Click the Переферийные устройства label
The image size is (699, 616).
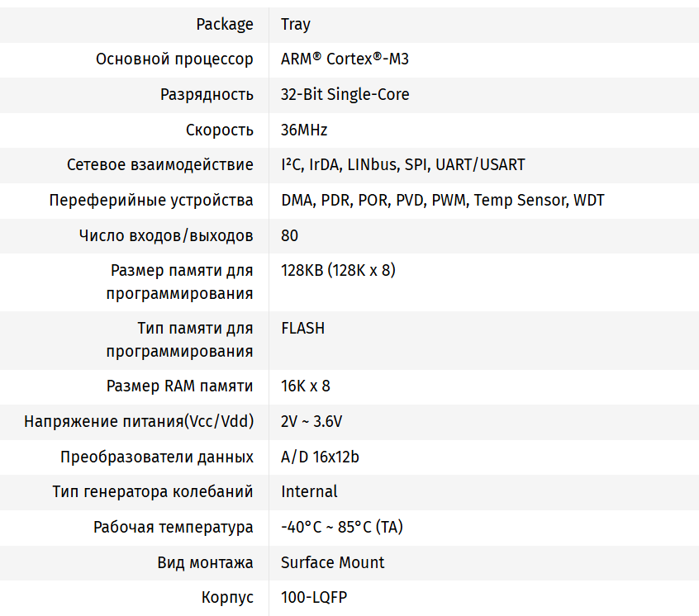pyautogui.click(x=151, y=201)
